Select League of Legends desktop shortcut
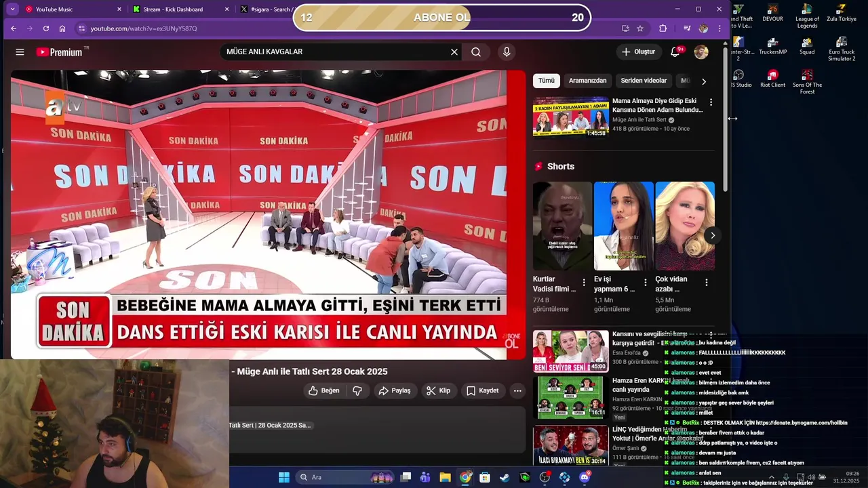Image resolution: width=868 pixels, height=488 pixels. (x=807, y=16)
